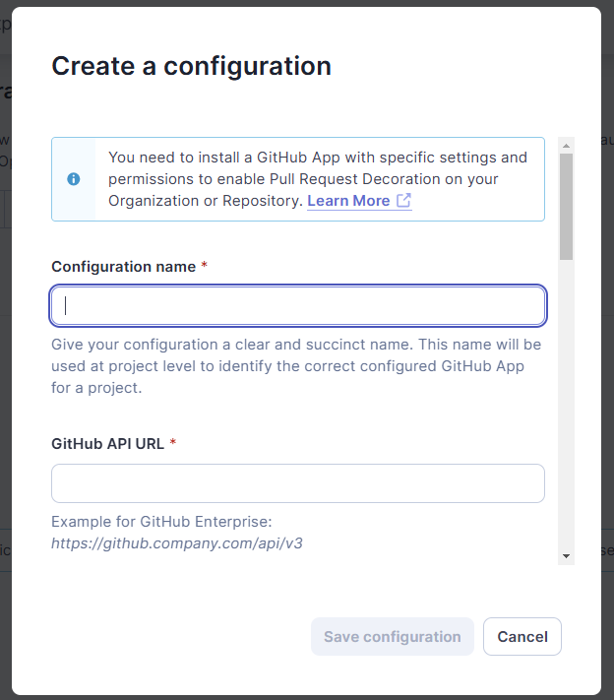The image size is (614, 700).
Task: Open the Learn More link
Action: (348, 201)
